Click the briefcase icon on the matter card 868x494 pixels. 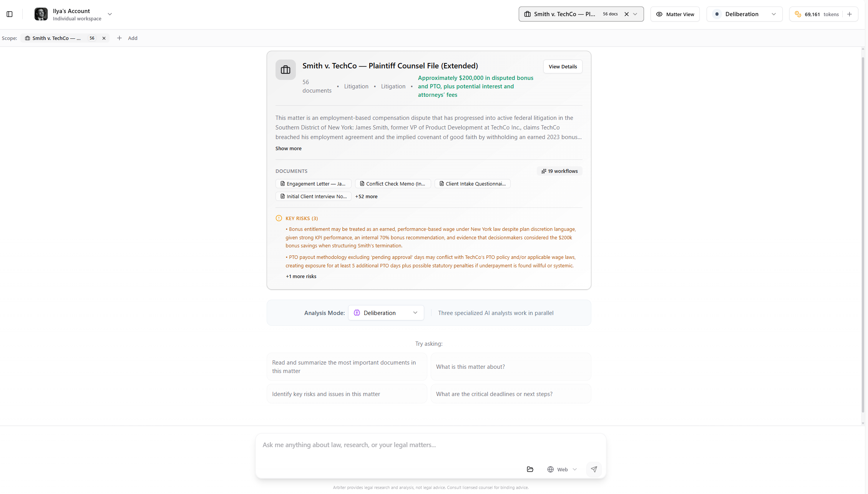point(285,70)
